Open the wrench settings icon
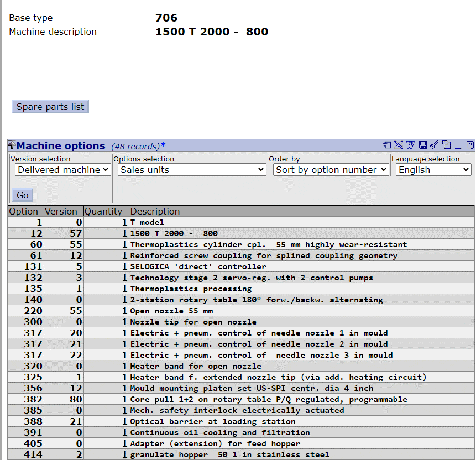The image size is (476, 460). [x=435, y=145]
